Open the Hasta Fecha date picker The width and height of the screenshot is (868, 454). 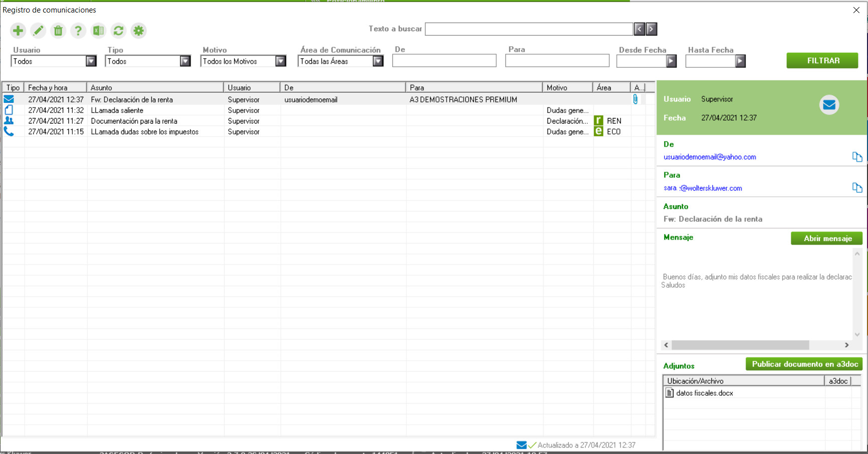pos(740,61)
